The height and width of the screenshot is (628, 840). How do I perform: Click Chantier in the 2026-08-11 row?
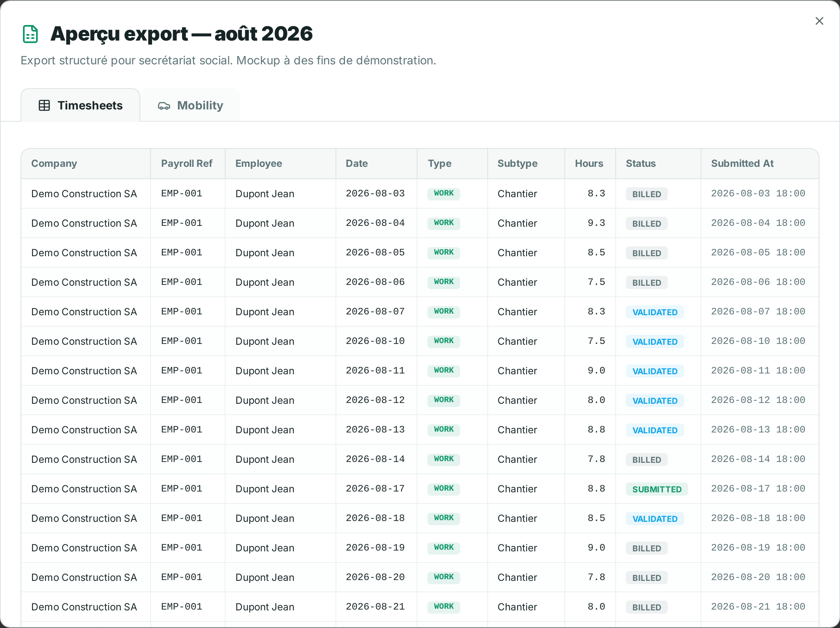517,371
